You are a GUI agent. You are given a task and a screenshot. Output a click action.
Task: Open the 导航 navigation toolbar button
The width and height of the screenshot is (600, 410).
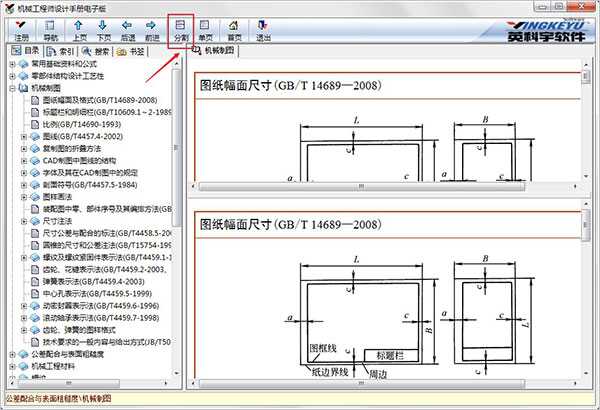tap(50, 31)
